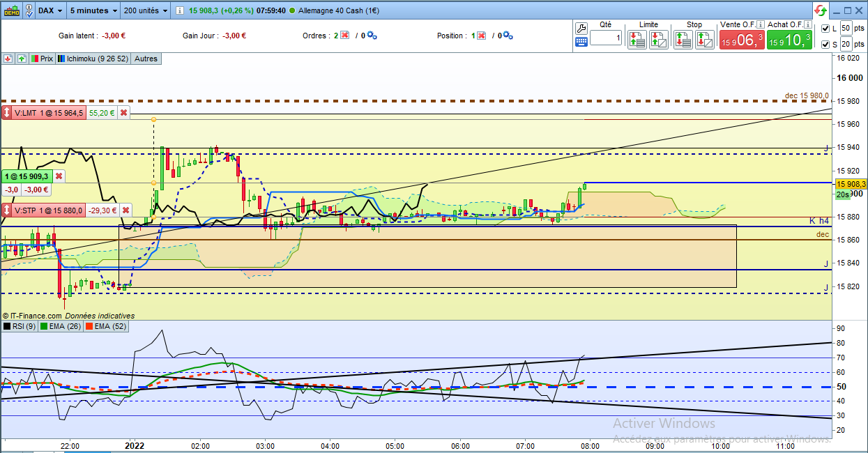Screen dimensions: 868x453
Task: Cancel the V:LMT order with red X
Action: click(x=123, y=112)
